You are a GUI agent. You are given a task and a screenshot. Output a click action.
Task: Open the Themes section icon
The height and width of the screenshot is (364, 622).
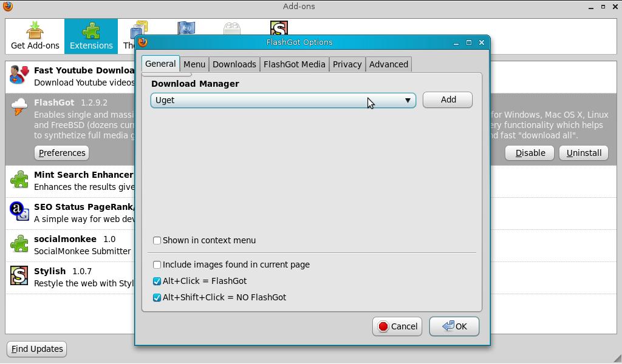(138, 29)
